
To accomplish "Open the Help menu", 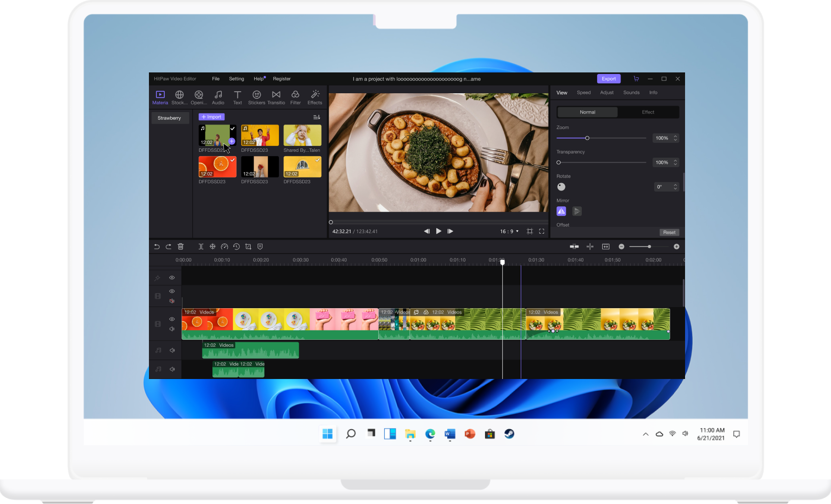I will [259, 79].
